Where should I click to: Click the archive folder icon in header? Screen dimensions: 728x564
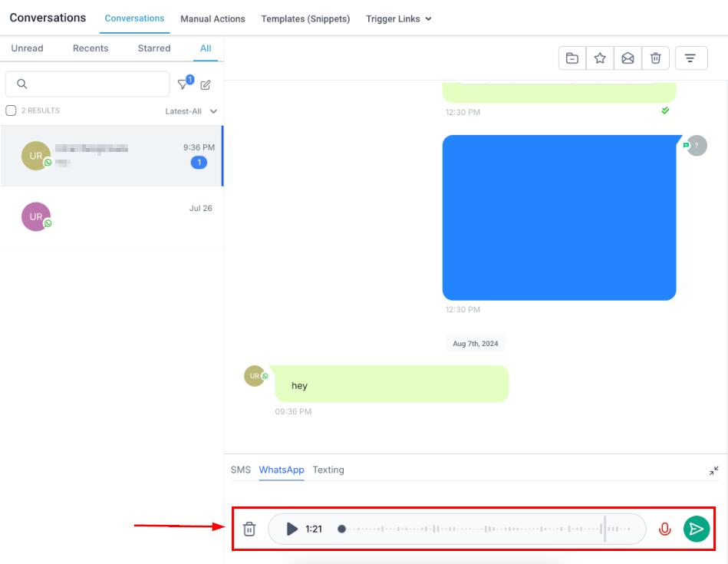click(572, 58)
